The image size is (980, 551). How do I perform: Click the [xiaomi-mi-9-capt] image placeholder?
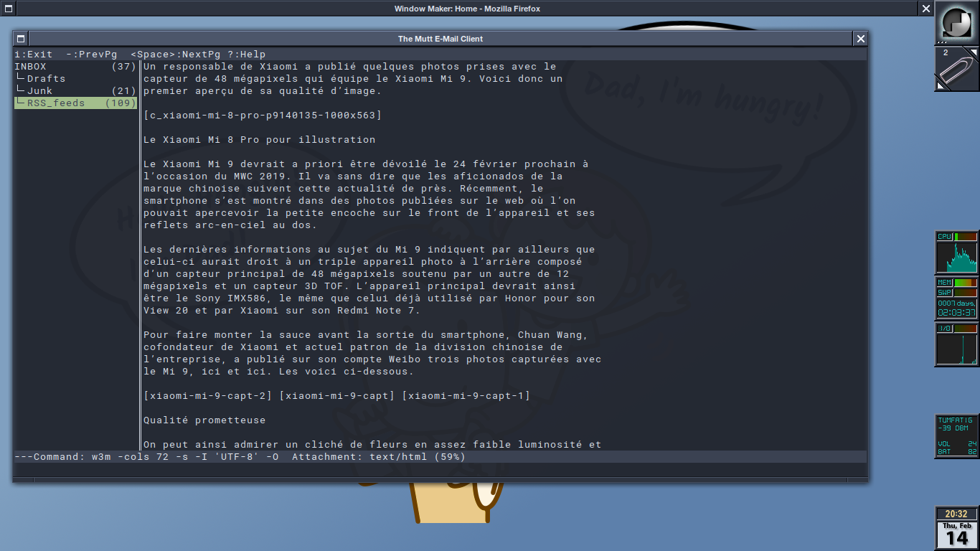pyautogui.click(x=337, y=396)
